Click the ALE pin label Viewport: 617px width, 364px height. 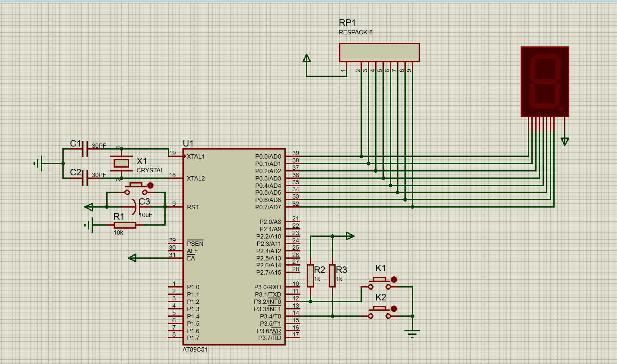[x=192, y=251]
